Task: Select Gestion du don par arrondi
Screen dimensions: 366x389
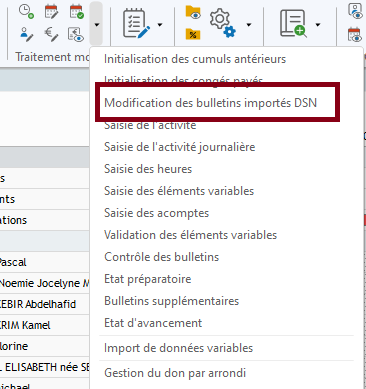Action: [175, 373]
